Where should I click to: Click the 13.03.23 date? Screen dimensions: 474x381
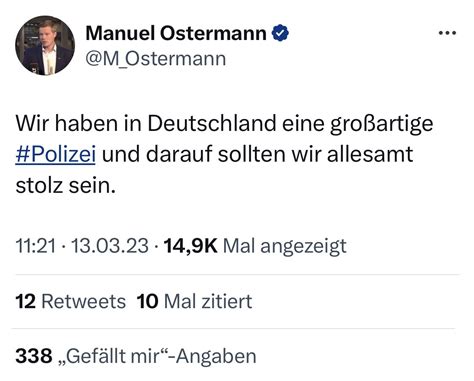110,246
